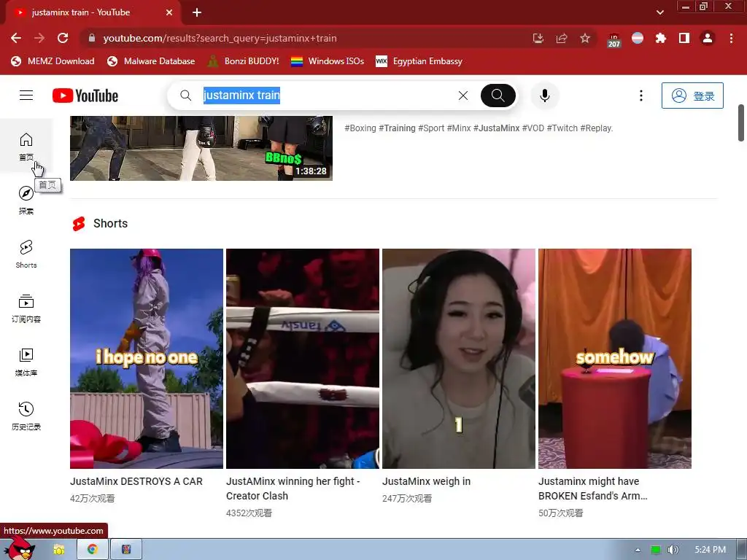Open JustaMinx DESTROYS A CAR short thumbnail
The image size is (747, 560).
click(x=146, y=359)
